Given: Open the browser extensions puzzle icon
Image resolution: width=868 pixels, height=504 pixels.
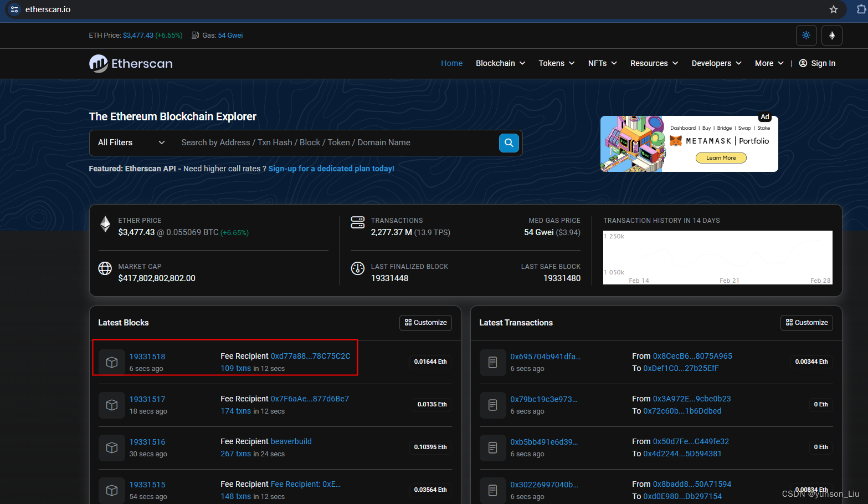Looking at the screenshot, I should pos(861,9).
